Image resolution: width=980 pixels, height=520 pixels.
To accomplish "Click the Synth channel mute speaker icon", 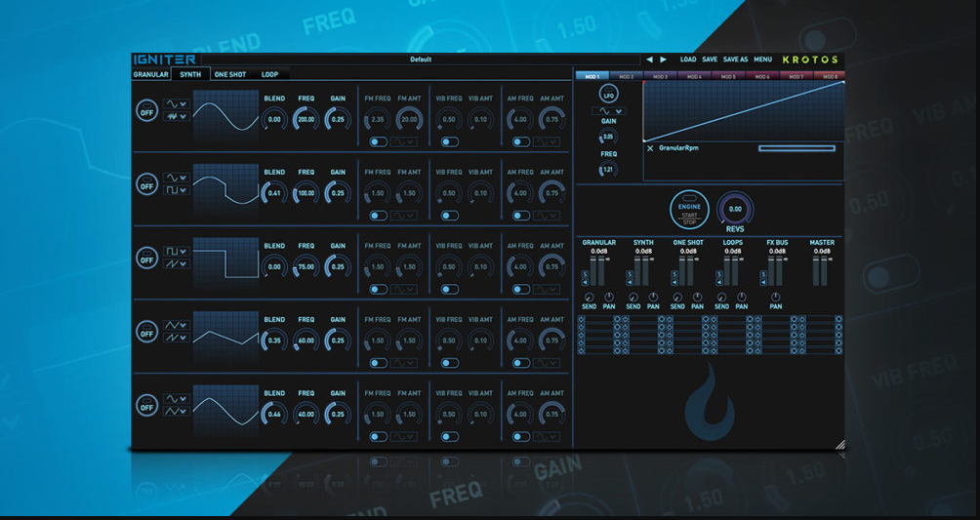I will (630, 283).
